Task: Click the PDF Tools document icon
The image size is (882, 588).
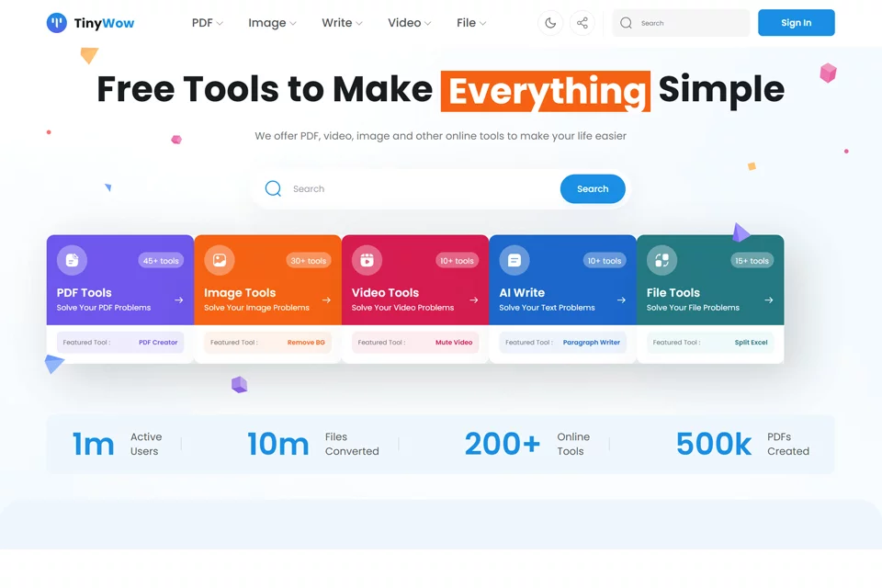Action: 72,261
